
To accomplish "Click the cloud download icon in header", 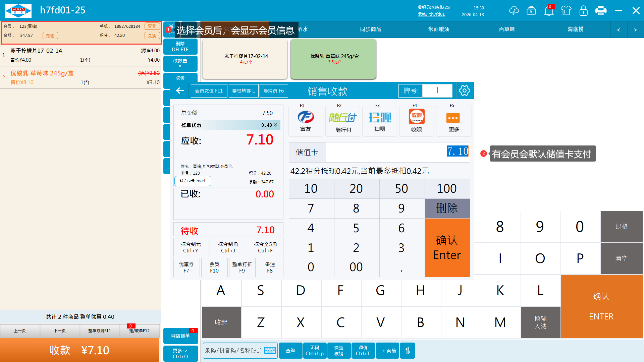I will pyautogui.click(x=514, y=11).
